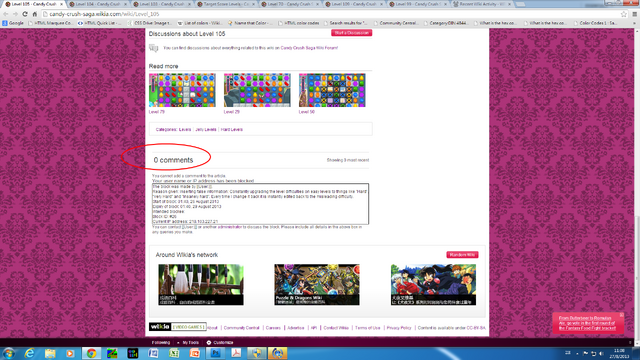Click the browser Forward arrow
Viewport: 640px width, 360px height.
coord(15,14)
